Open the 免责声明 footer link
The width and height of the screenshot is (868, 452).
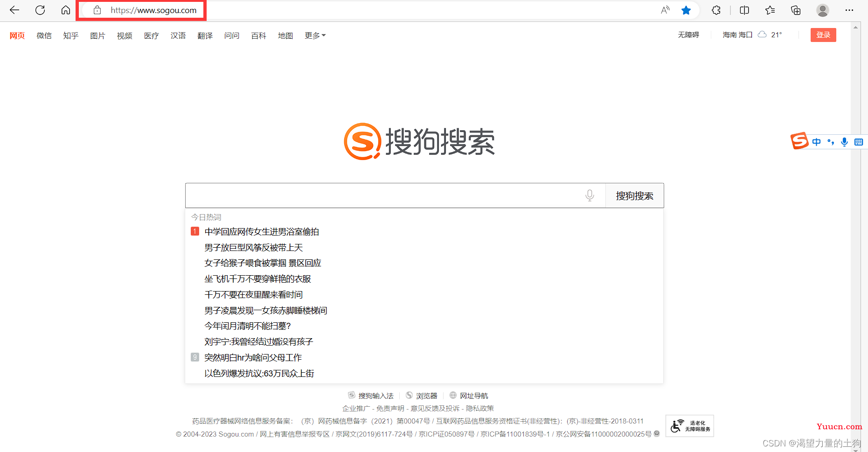click(390, 408)
